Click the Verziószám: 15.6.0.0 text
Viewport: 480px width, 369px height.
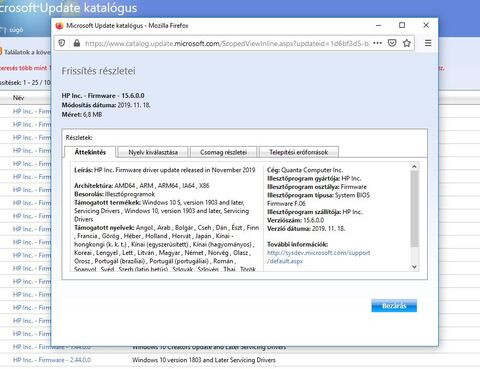[295, 220]
